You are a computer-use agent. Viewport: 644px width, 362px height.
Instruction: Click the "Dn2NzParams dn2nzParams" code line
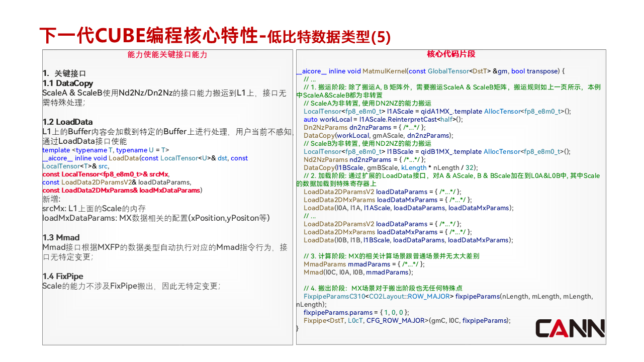pyautogui.click(x=364, y=127)
